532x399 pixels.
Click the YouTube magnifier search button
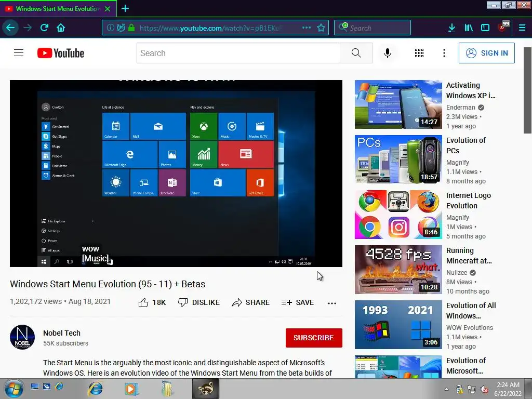click(356, 53)
